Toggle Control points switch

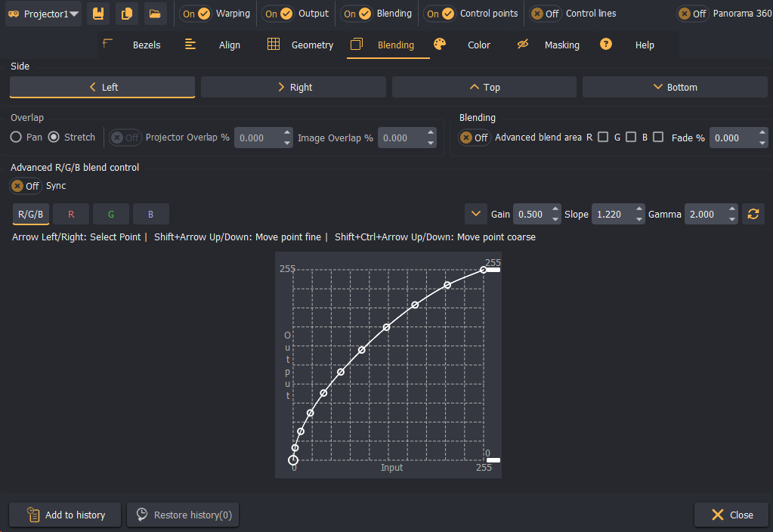pos(441,14)
